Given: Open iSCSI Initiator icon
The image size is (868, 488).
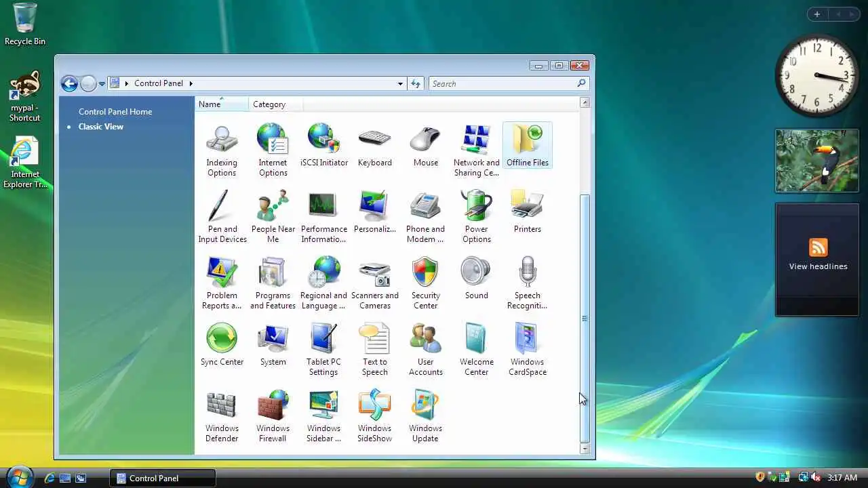Looking at the screenshot, I should [x=323, y=146].
